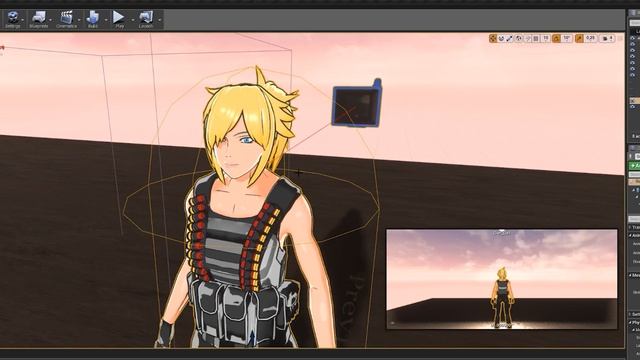
Task: Expand the Play options dropdown arrow
Action: 132,20
